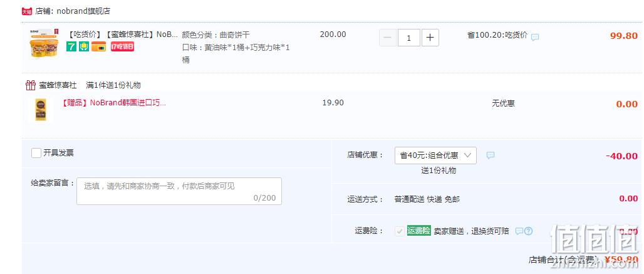Click the 满1件送1份礼物 promotion text
The height and width of the screenshot is (274, 644).
(x=113, y=85)
